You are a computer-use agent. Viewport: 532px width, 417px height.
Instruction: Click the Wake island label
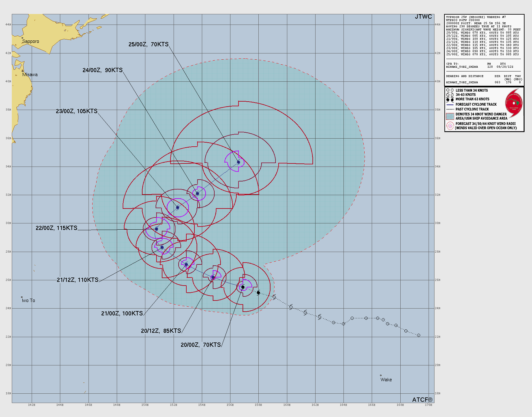[386, 380]
